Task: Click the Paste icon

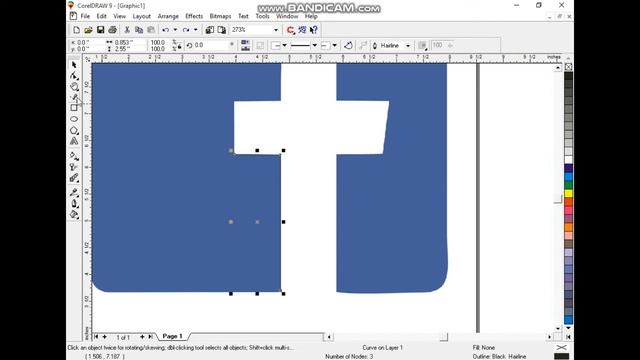Action: click(151, 30)
